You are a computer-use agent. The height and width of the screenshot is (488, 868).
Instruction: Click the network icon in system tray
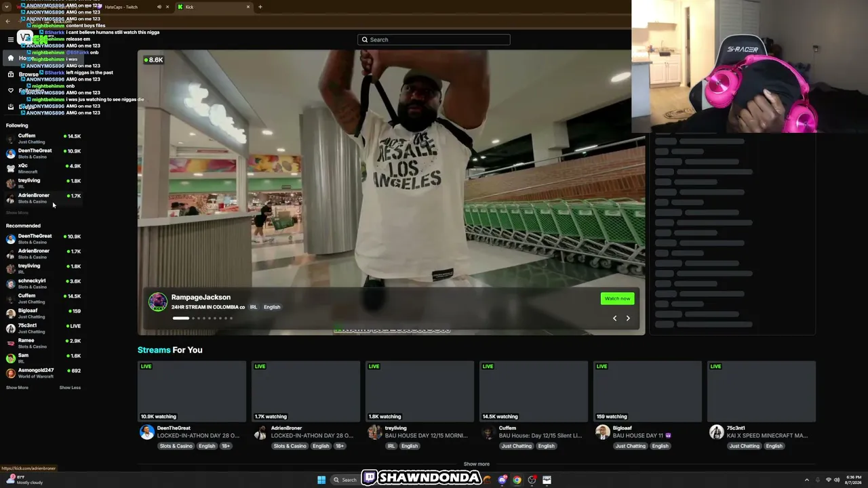829,480
